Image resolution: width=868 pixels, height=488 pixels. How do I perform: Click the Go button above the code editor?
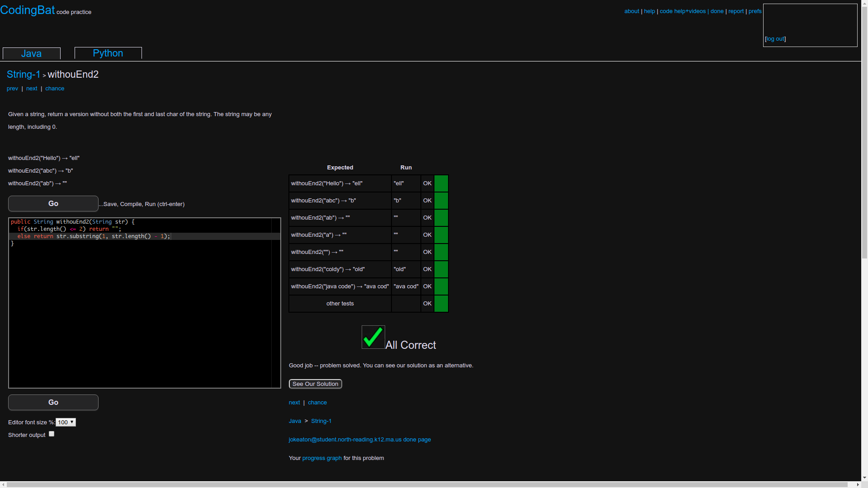[53, 203]
